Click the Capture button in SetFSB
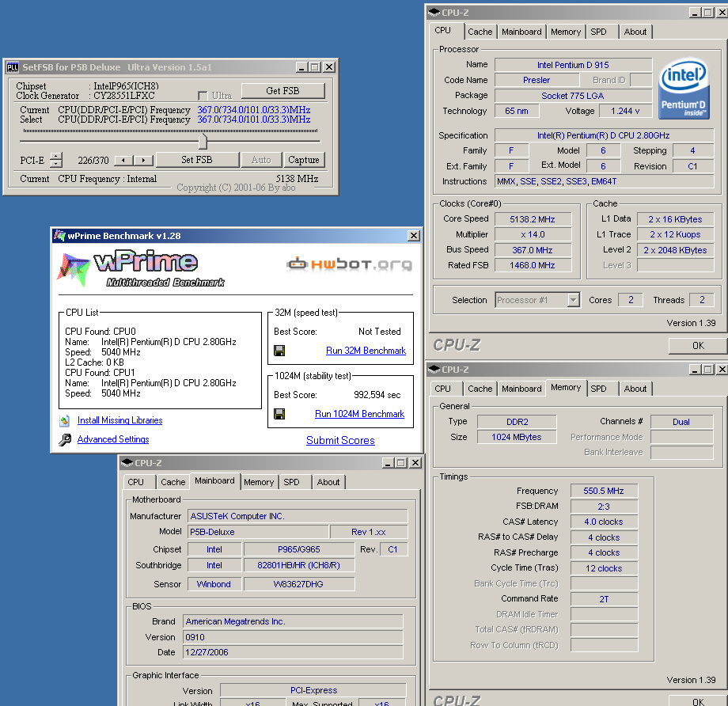728x706 pixels. pos(304,160)
